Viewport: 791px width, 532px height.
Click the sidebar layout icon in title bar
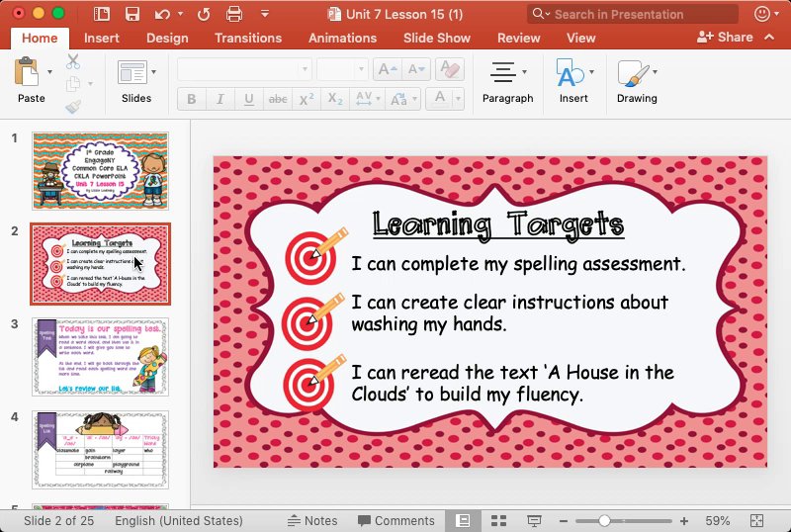tap(102, 14)
